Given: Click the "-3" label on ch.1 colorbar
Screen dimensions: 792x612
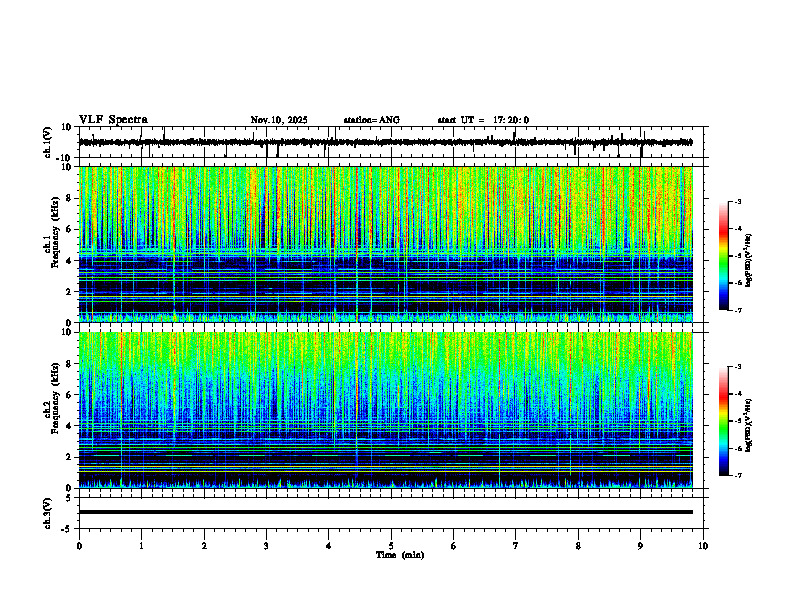Looking at the screenshot, I should [x=737, y=202].
